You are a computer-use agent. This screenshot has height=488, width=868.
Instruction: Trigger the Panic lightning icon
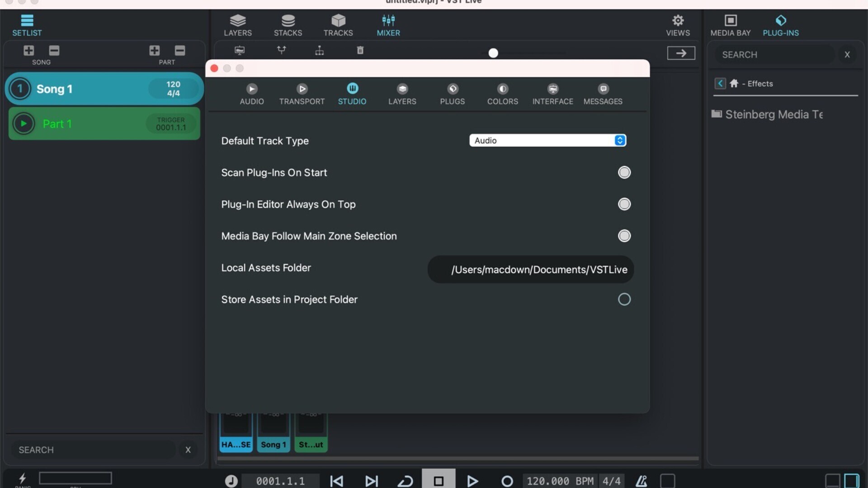(22, 479)
